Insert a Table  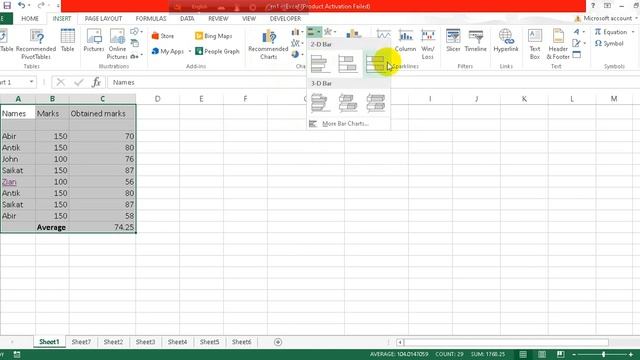(x=68, y=41)
